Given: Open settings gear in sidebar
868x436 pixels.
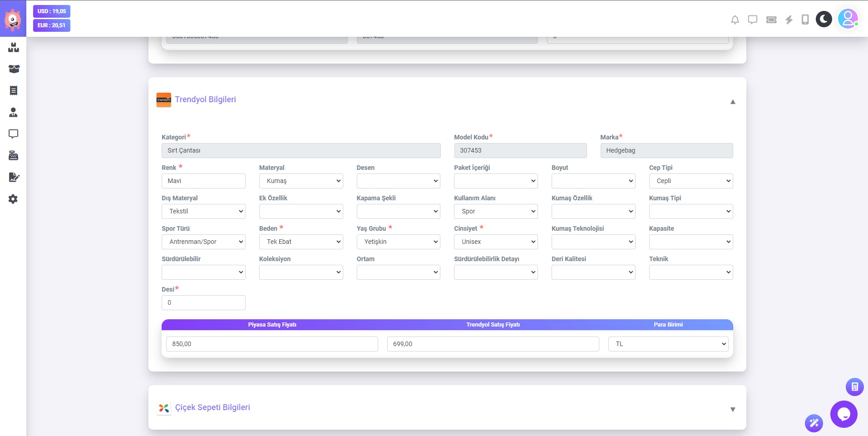Looking at the screenshot, I should pyautogui.click(x=13, y=199).
